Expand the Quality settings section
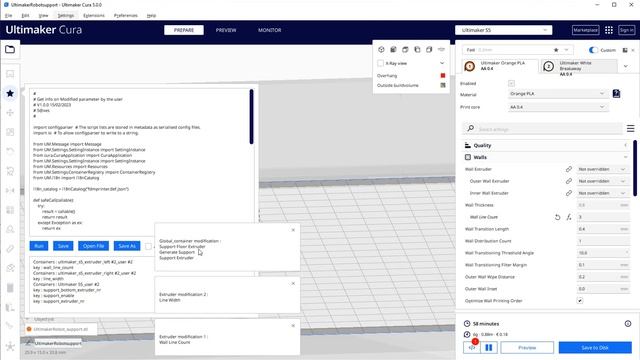This screenshot has height=360, width=640. 546,145
